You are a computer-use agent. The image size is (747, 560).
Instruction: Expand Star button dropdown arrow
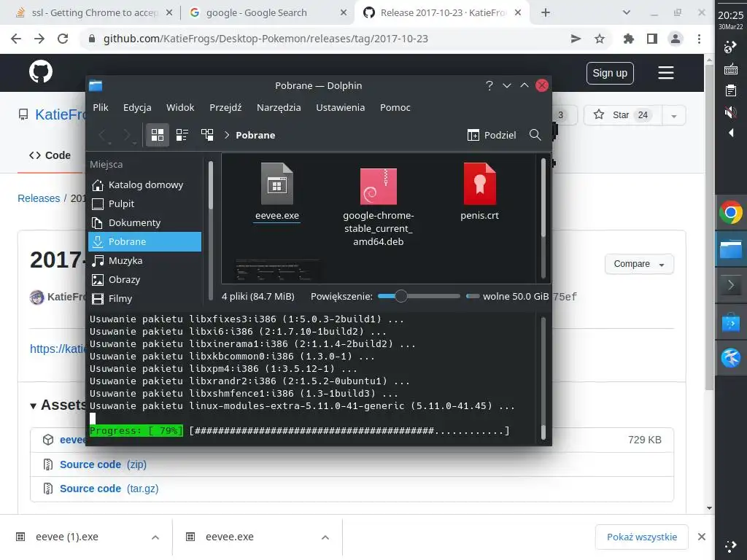click(673, 116)
